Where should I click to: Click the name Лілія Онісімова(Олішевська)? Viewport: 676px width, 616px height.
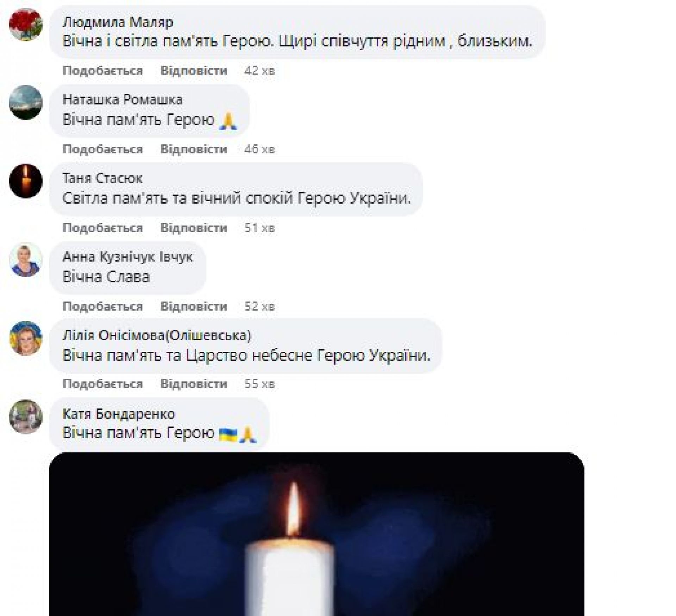click(x=157, y=335)
